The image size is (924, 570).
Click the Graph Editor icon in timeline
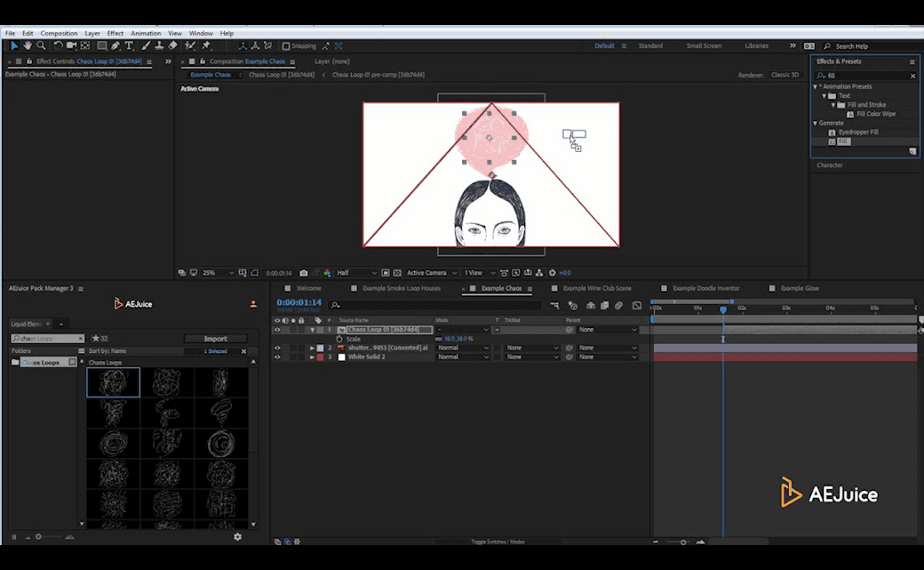coord(637,305)
